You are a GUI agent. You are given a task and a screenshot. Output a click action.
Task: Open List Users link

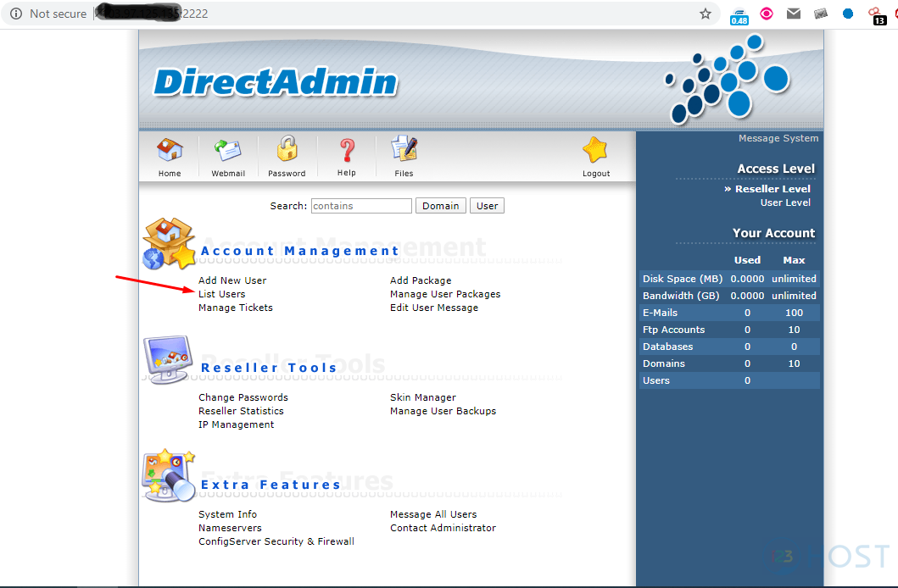(221, 294)
